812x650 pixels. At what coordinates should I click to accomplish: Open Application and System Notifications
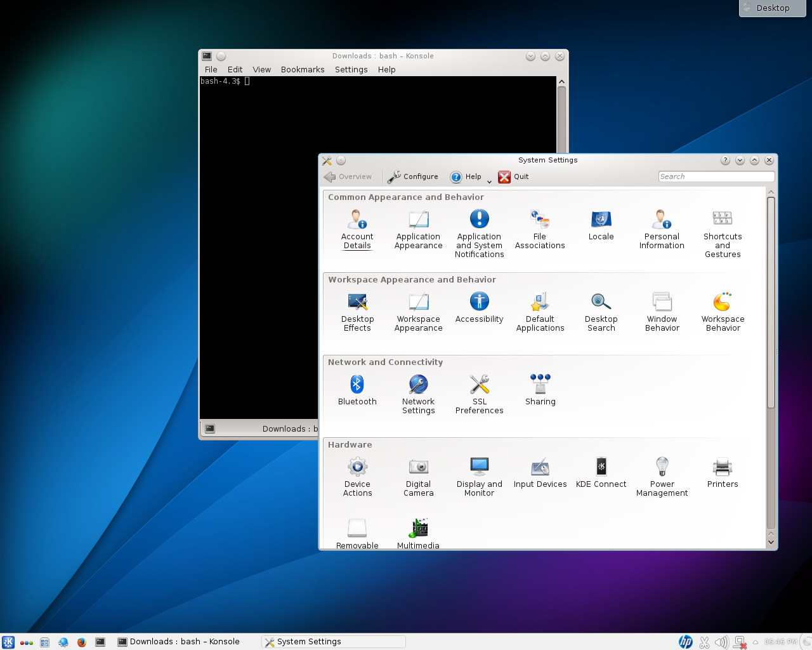pyautogui.click(x=479, y=234)
